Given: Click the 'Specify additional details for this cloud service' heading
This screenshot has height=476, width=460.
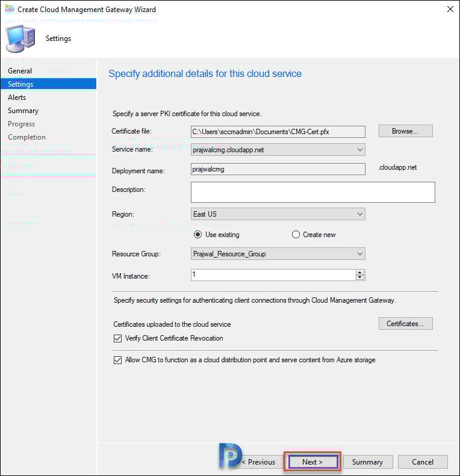Looking at the screenshot, I should [x=205, y=74].
